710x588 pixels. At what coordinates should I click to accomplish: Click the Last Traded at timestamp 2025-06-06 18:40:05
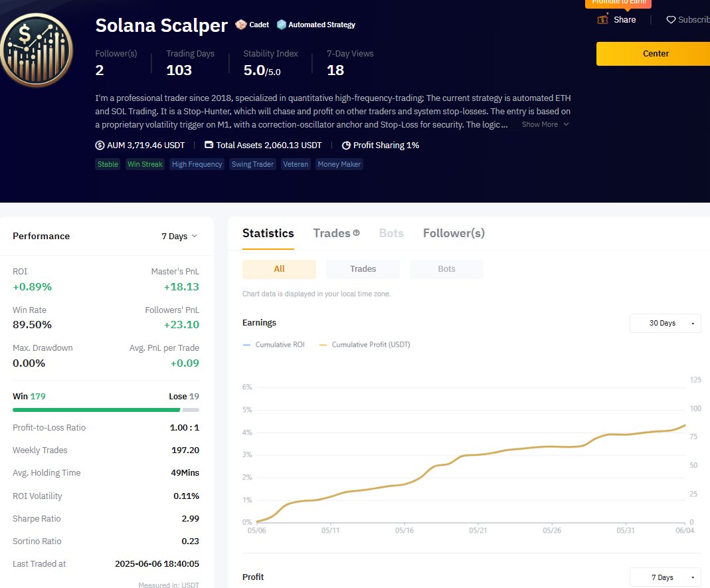(157, 564)
